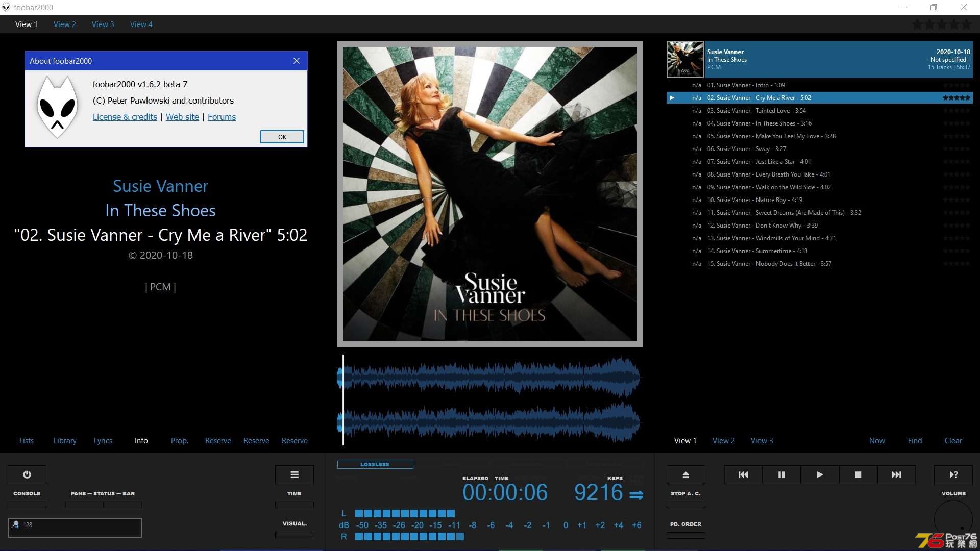980x551 pixels.
Task: Click the eject icon above STOP A. C.
Action: 686,474
